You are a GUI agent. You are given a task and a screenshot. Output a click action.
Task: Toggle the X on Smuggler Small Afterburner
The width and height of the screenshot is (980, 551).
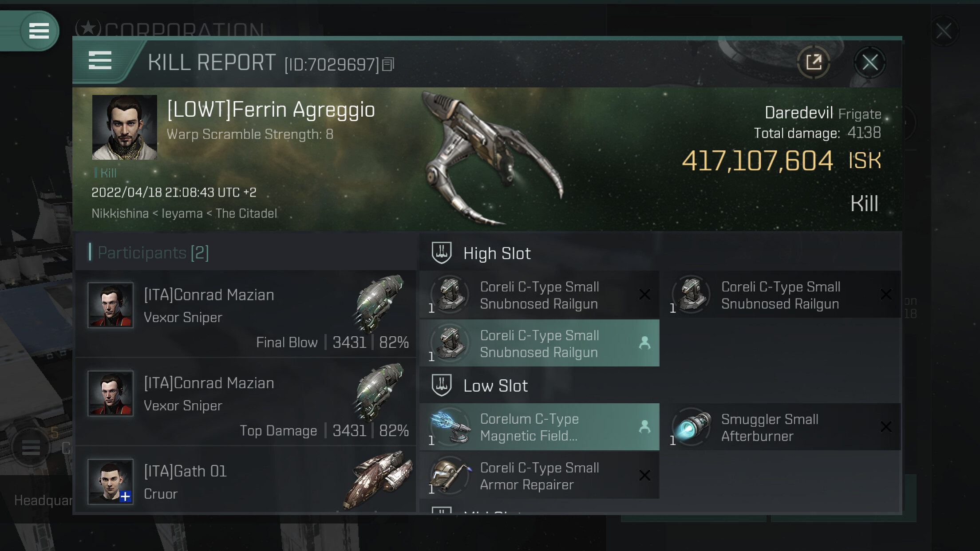coord(886,427)
